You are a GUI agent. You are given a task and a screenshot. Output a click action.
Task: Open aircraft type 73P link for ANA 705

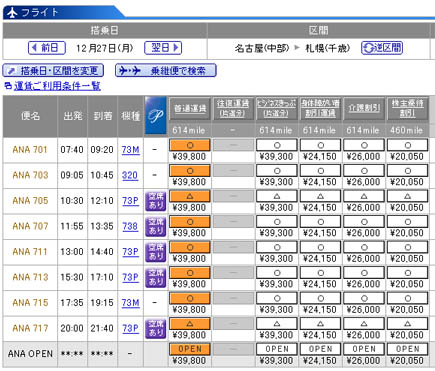[x=130, y=201]
